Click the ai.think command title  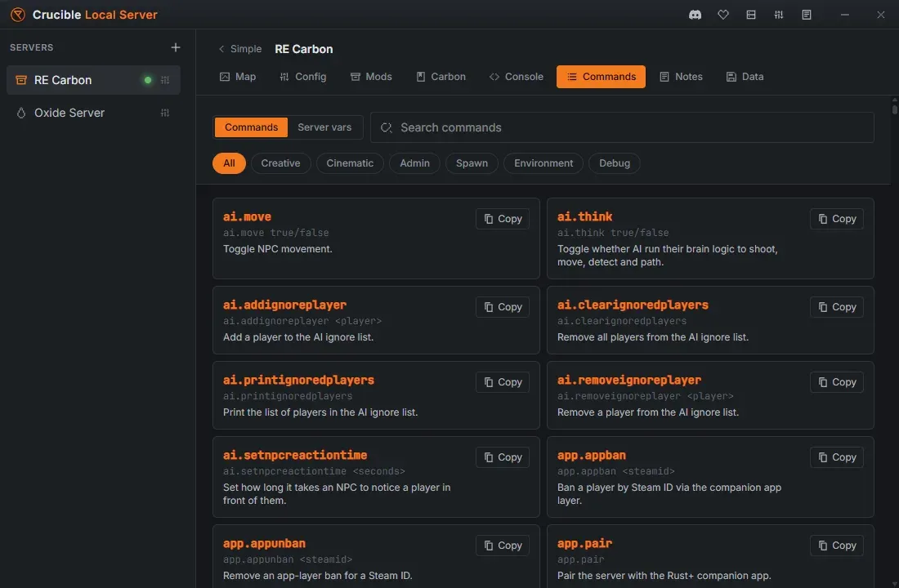(x=585, y=216)
